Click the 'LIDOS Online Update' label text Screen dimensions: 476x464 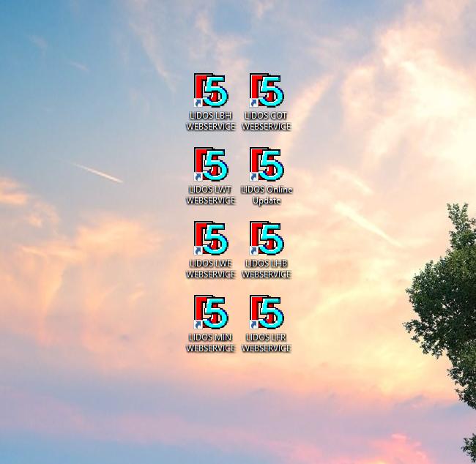[267, 195]
